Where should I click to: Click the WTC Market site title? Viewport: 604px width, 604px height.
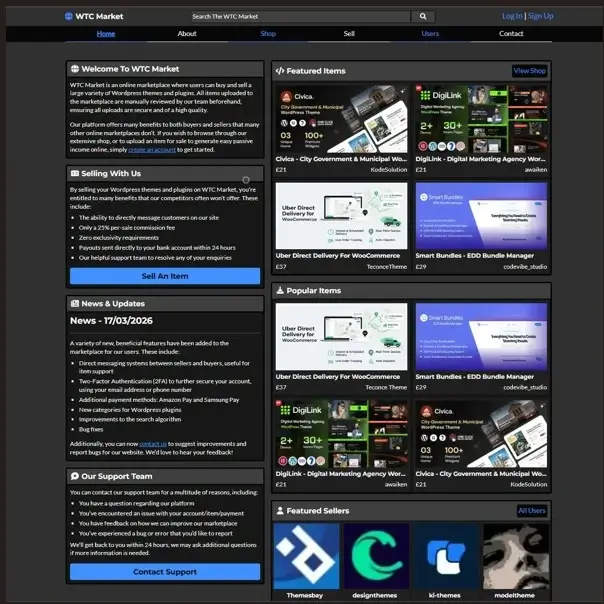(x=99, y=16)
